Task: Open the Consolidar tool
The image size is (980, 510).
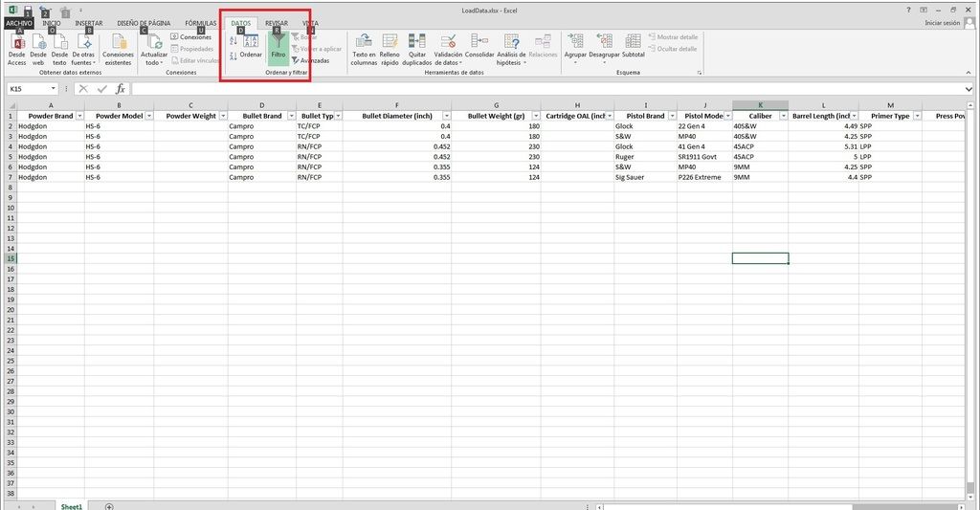Action: pos(479,46)
